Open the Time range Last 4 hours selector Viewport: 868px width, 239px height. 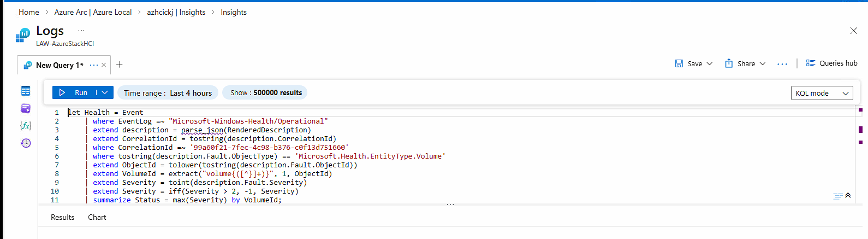(x=168, y=93)
